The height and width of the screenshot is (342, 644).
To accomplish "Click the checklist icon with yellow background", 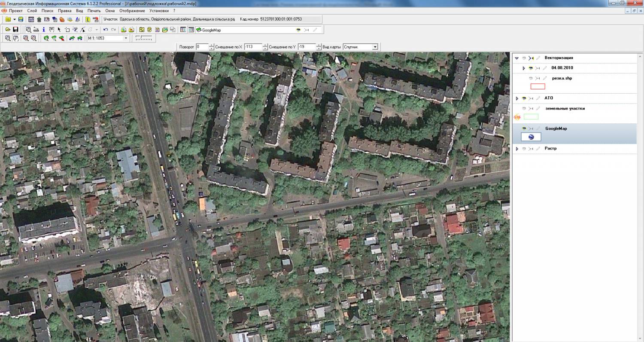I will click(142, 30).
